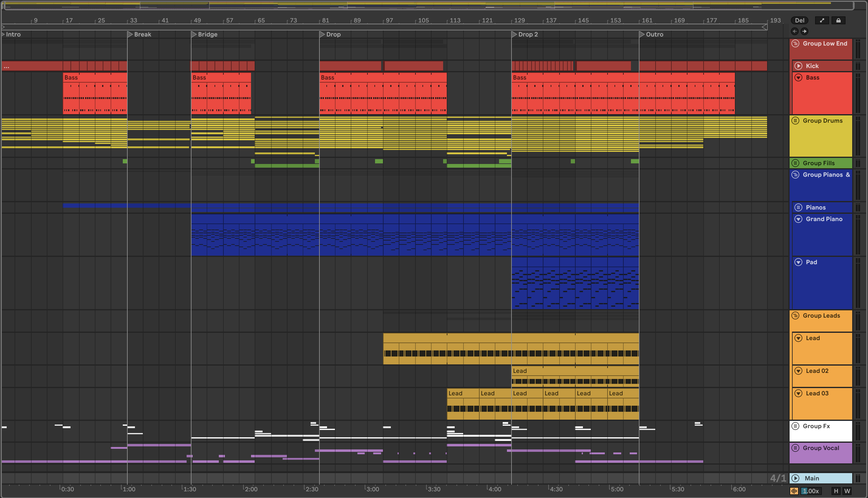Image resolution: width=868 pixels, height=498 pixels.
Task: Jump to next locator arrow
Action: tap(804, 31)
